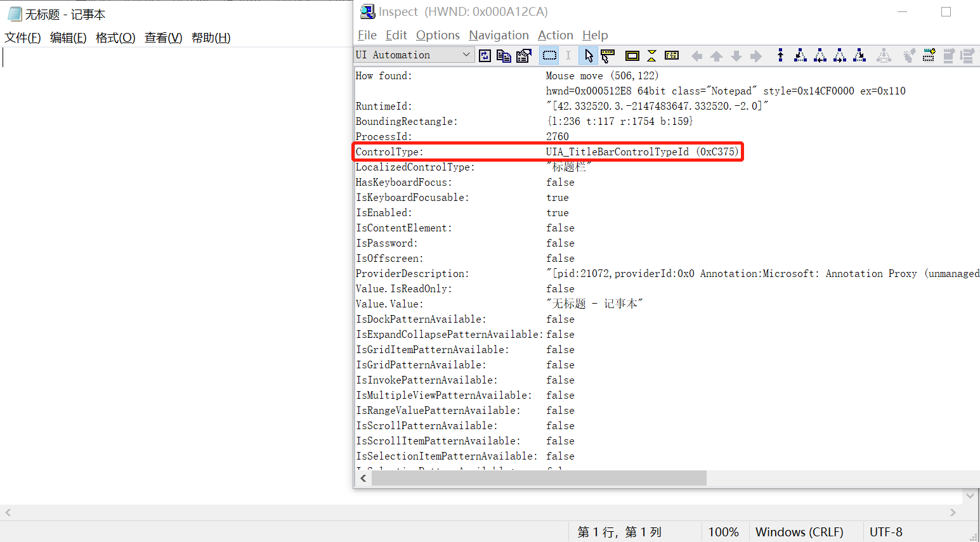The width and height of the screenshot is (980, 542).
Task: Click the gray left arrow navigation icon
Action: coord(696,56)
